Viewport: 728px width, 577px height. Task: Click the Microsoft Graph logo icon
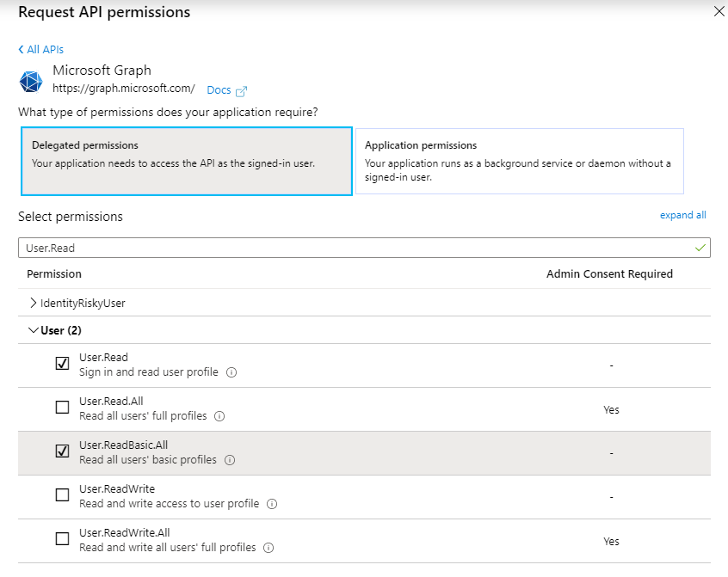(31, 82)
